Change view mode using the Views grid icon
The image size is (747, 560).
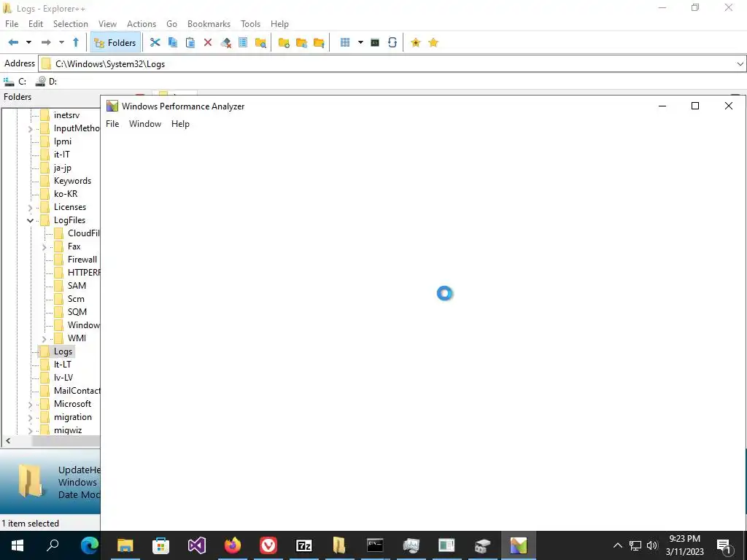(345, 43)
